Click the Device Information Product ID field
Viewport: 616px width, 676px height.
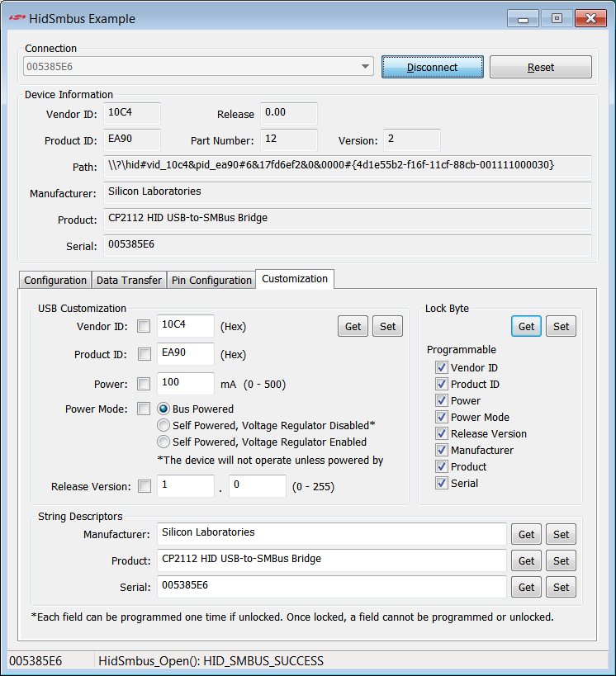click(132, 140)
